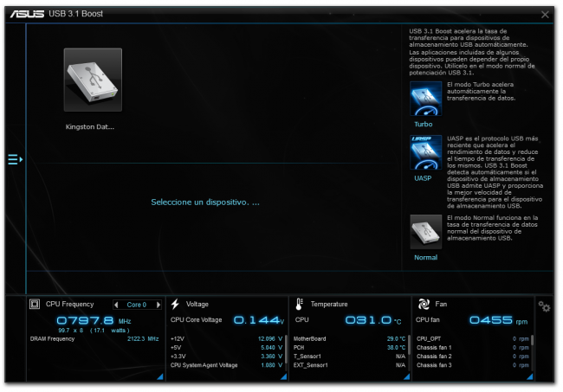Click the ASUS logo

[27, 14]
